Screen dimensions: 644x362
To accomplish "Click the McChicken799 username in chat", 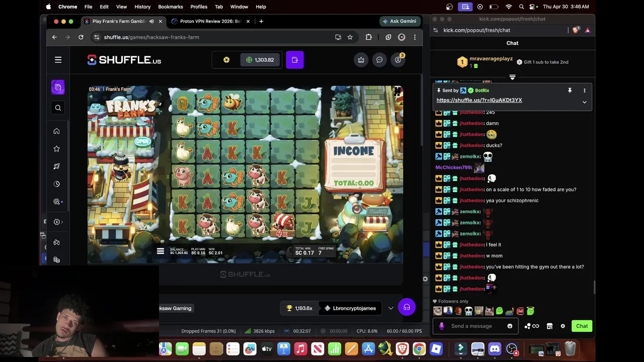I will 453,167.
